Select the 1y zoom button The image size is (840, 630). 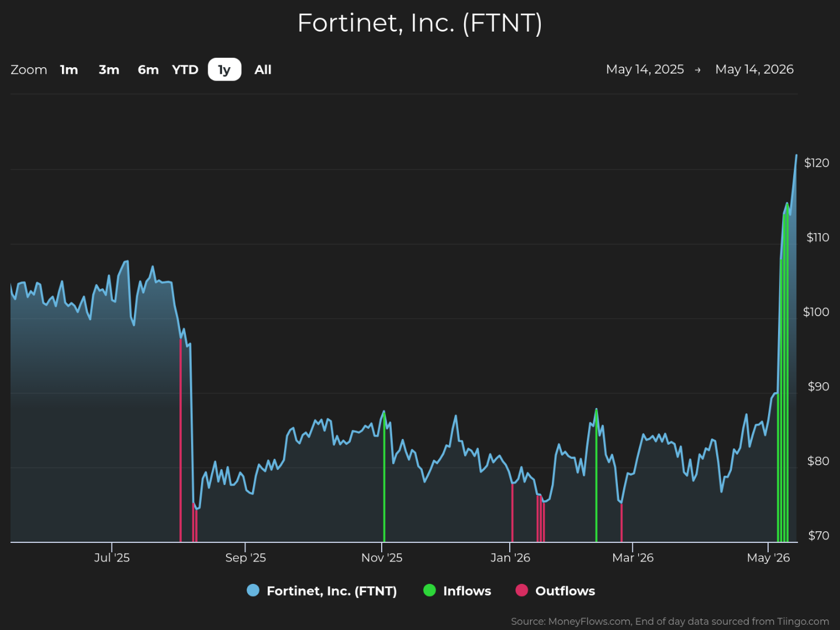click(x=224, y=70)
